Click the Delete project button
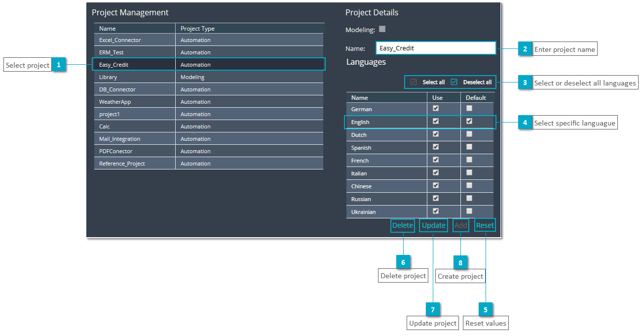This screenshot has width=644, height=336. point(402,225)
